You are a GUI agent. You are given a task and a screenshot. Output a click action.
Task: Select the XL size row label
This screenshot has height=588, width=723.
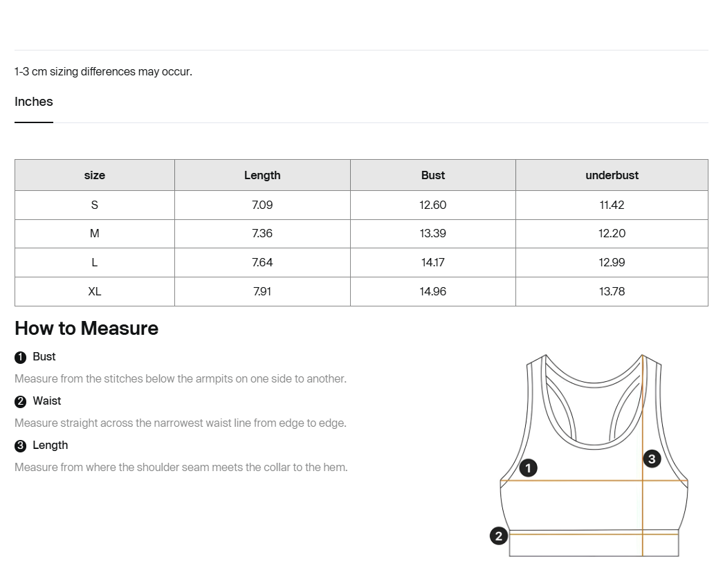tap(95, 291)
